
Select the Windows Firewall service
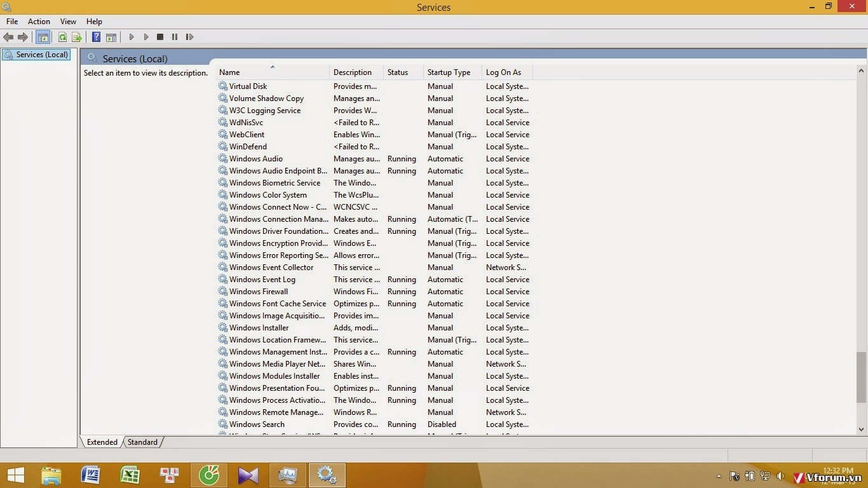(258, 291)
